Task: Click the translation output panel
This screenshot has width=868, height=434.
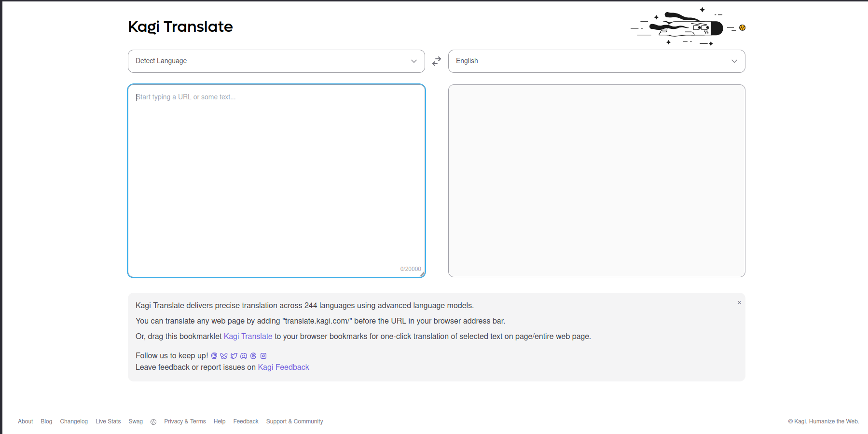Action: point(596,181)
